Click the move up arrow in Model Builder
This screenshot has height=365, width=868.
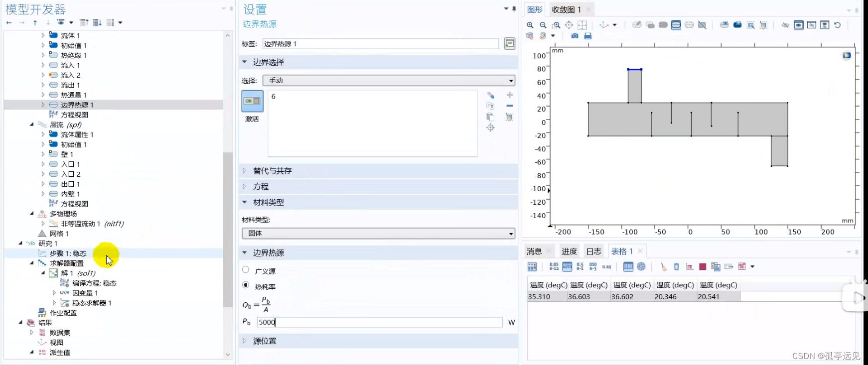coord(35,22)
